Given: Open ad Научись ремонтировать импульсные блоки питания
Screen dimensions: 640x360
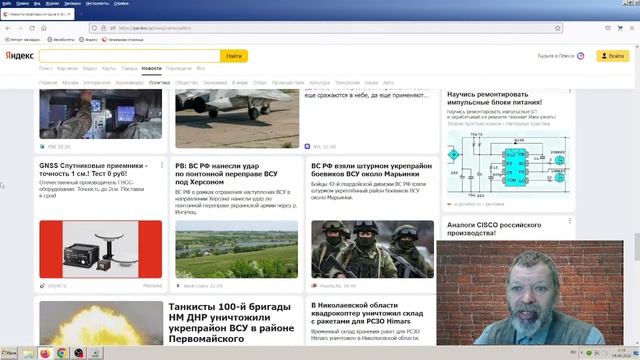Looking at the screenshot, I should pos(494,98).
